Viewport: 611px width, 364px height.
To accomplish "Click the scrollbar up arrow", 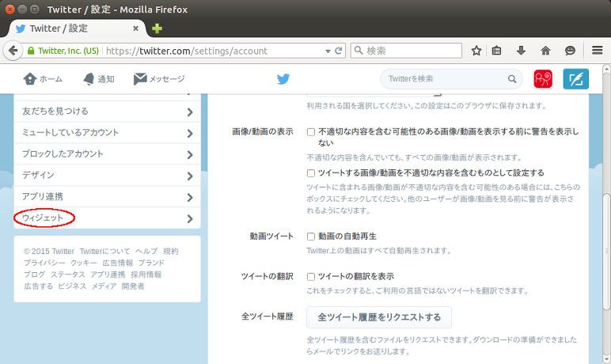I will pos(606,69).
